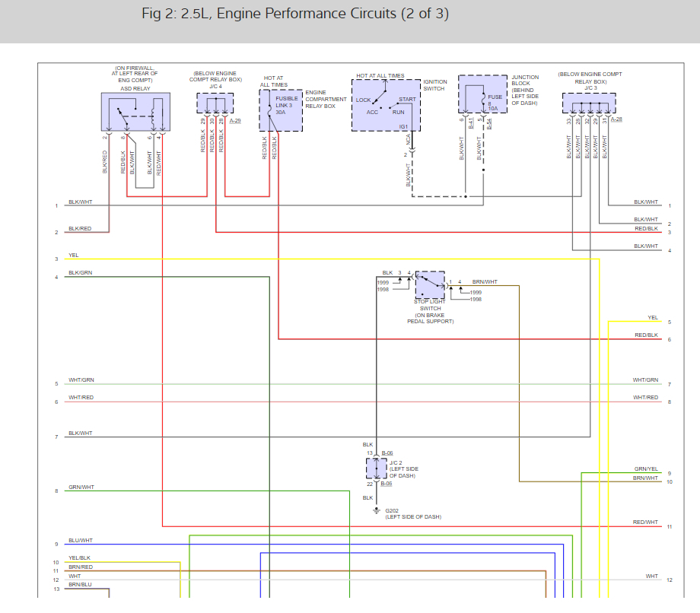Screen dimensions: 700x613
Task: Click the 'BLU/WHT' wire label
Action: click(x=81, y=540)
